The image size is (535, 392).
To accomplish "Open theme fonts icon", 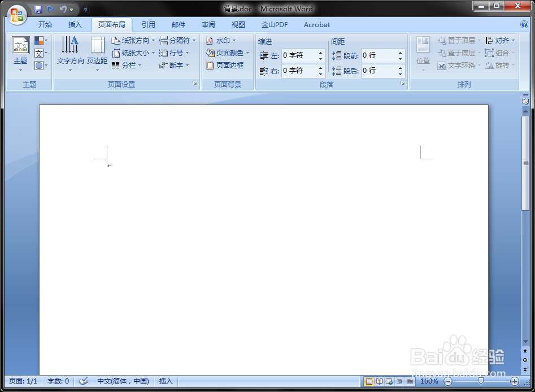I will 41,53.
